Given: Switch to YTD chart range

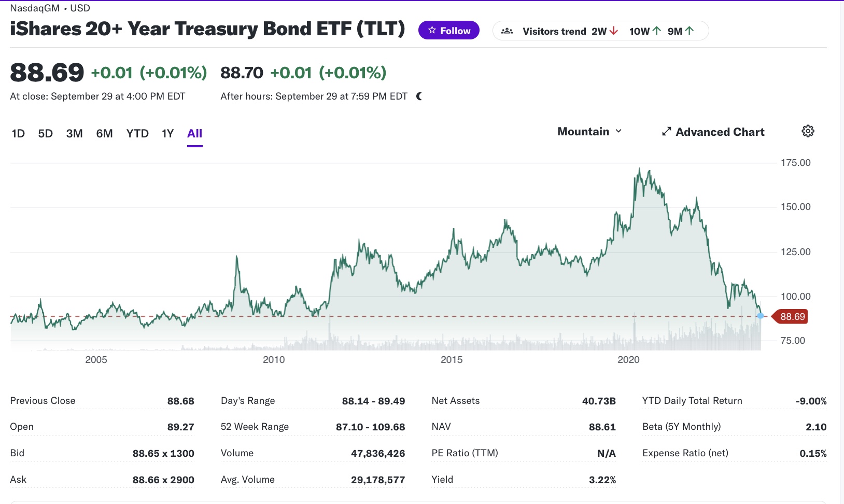Looking at the screenshot, I should 137,134.
